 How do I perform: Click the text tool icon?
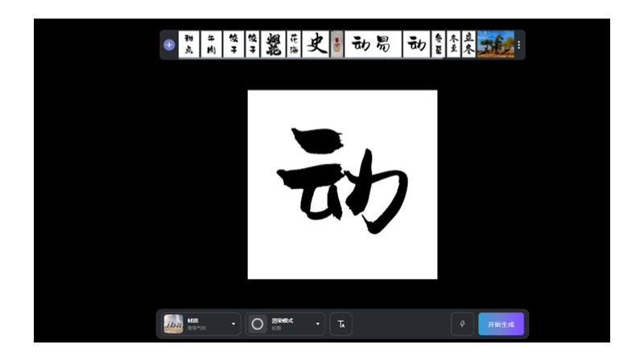pyautogui.click(x=341, y=324)
